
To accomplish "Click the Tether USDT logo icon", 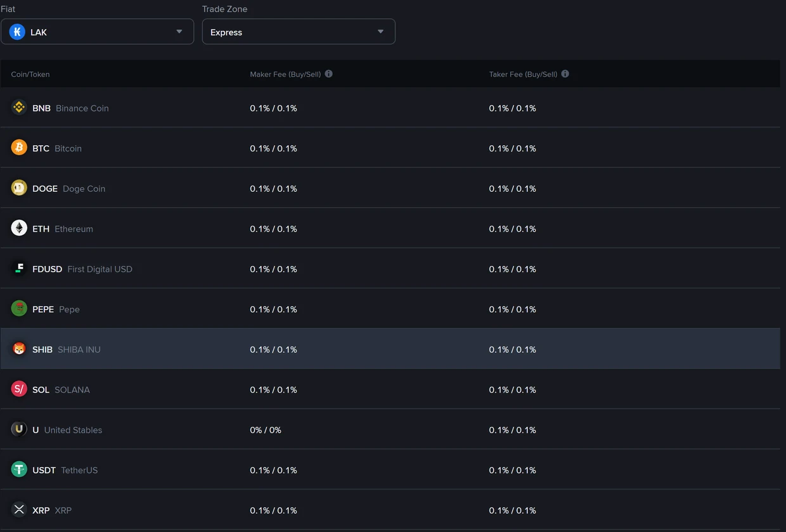I will click(19, 469).
